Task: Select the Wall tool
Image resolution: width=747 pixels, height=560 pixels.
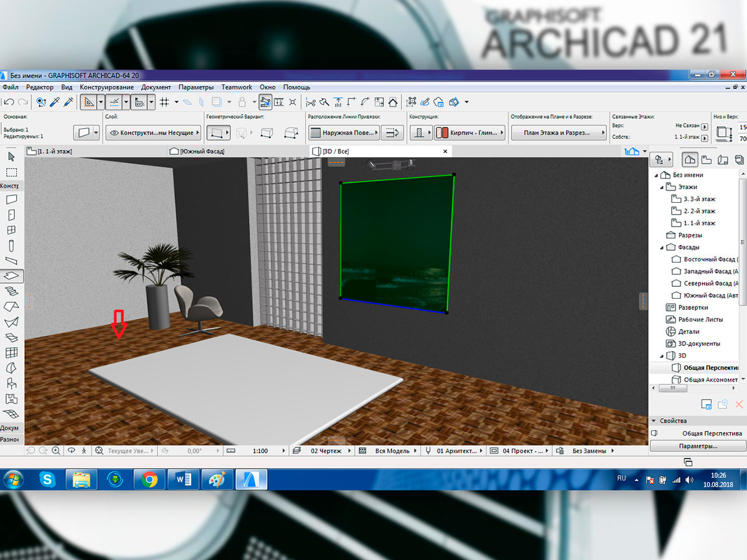Action: [11, 200]
